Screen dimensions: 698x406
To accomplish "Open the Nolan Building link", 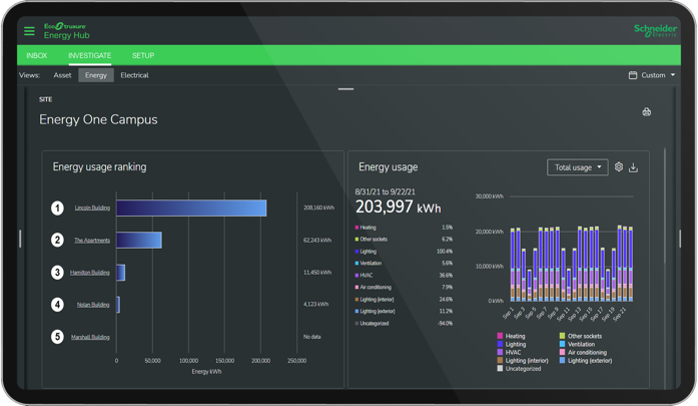I will click(x=93, y=305).
